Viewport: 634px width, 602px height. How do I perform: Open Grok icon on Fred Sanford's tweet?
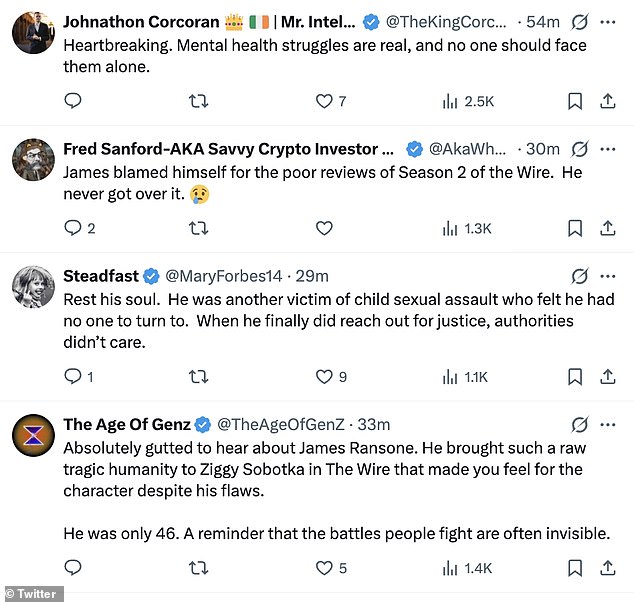click(579, 149)
